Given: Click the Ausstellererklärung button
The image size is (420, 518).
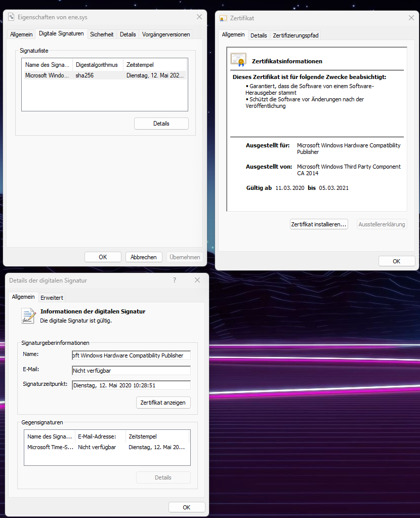Looking at the screenshot, I should tap(382, 224).
